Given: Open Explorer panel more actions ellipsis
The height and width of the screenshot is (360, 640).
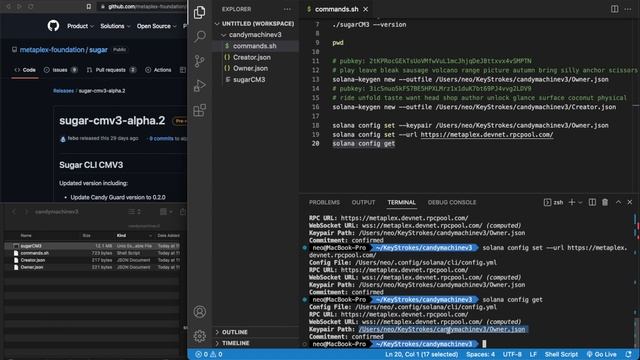Looking at the screenshot, I should [287, 9].
